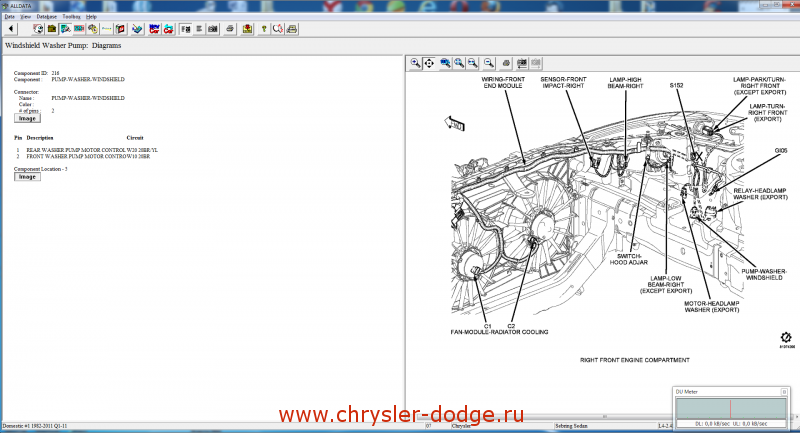Zoom in on the diagram
This screenshot has width=800, height=433.
[415, 63]
